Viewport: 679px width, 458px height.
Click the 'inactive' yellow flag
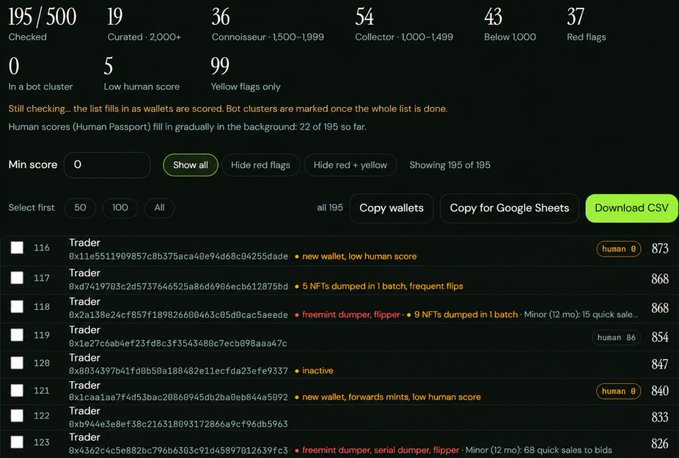pos(317,371)
